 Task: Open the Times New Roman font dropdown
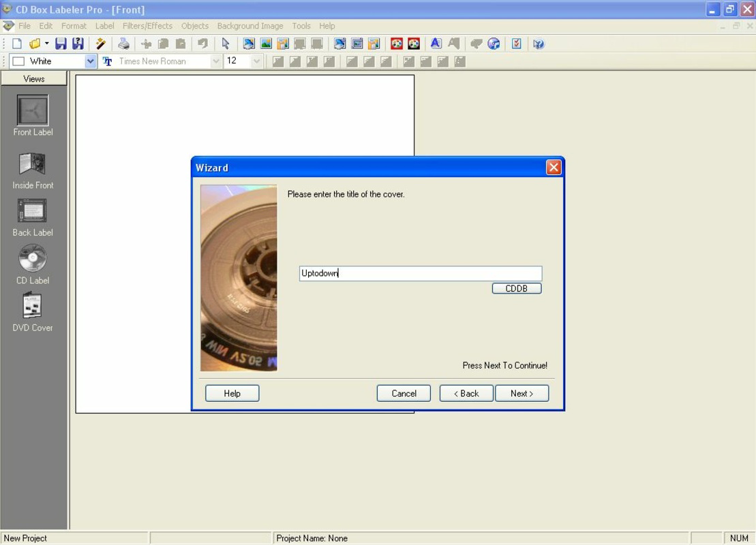pyautogui.click(x=216, y=61)
